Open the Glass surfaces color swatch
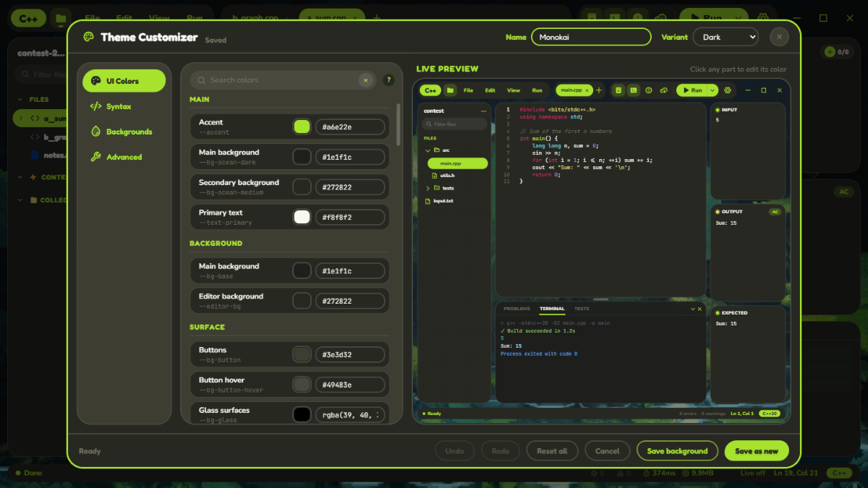Screen dimensions: 868x488 (x=302, y=414)
